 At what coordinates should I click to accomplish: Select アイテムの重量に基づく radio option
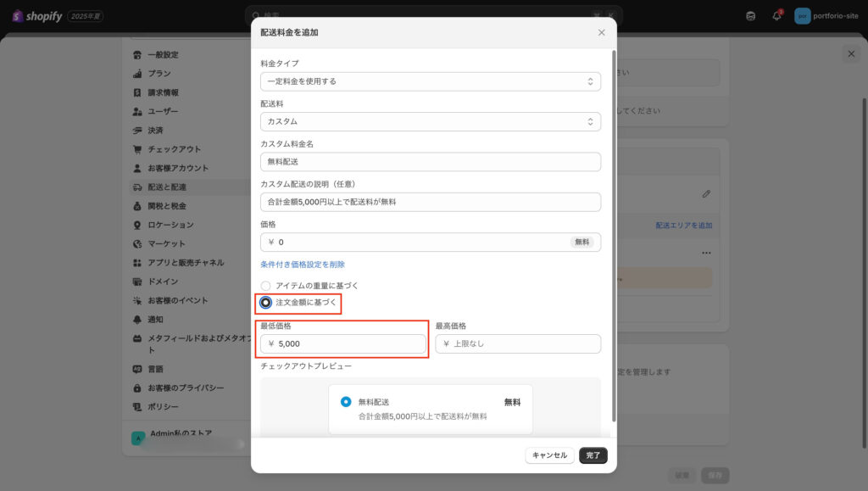266,286
